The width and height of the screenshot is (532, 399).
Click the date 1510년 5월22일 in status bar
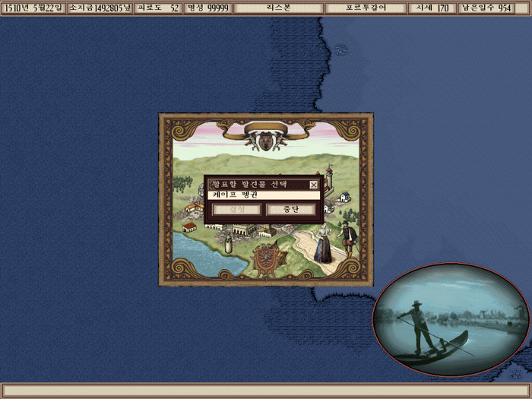[33, 8]
